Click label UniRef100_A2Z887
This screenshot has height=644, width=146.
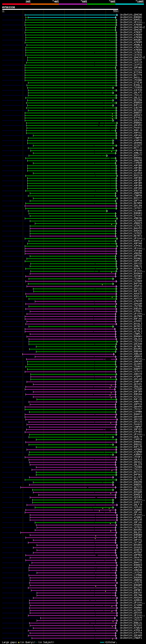(x=131, y=610)
